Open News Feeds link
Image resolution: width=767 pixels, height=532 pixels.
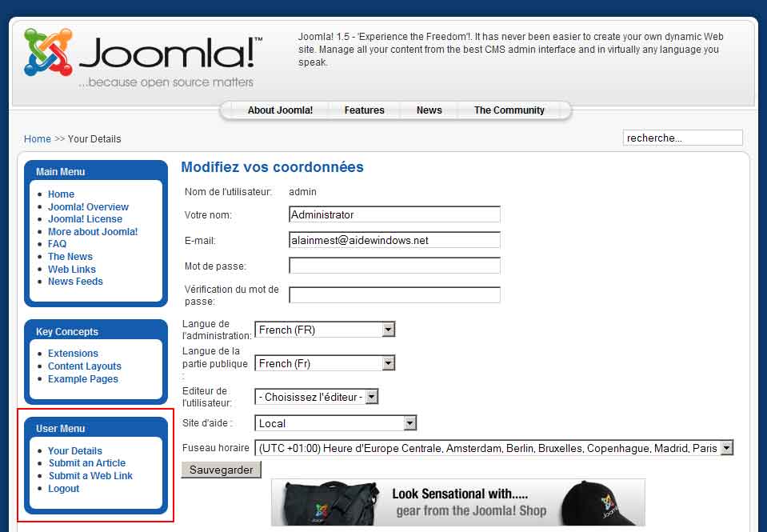[x=75, y=282]
